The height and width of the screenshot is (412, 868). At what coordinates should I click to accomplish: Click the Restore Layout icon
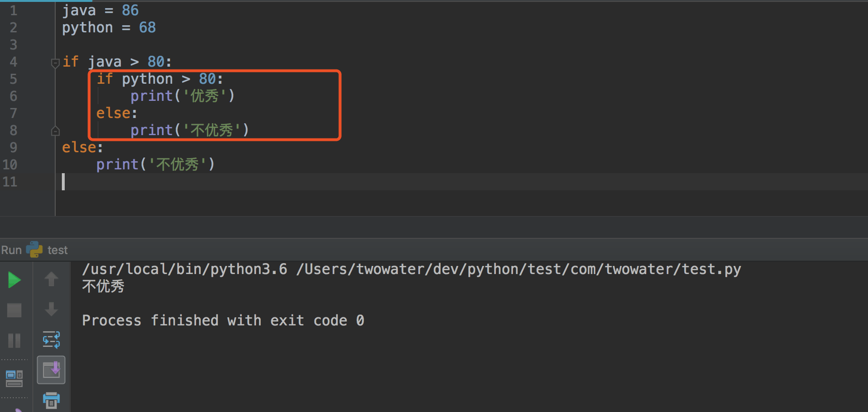pos(14,378)
